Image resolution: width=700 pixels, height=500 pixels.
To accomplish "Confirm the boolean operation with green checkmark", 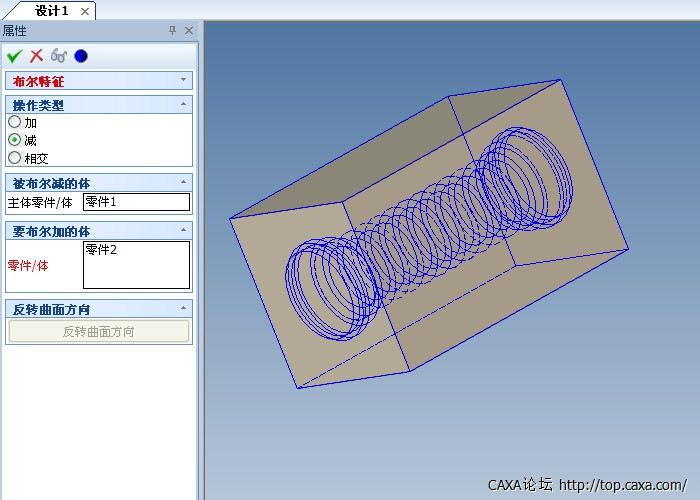I will click(14, 56).
